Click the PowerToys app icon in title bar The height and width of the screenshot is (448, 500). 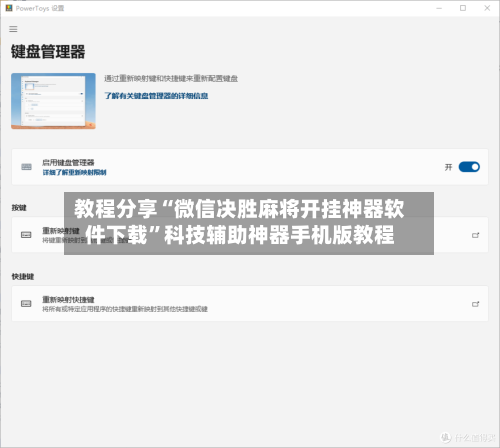pyautogui.click(x=9, y=8)
